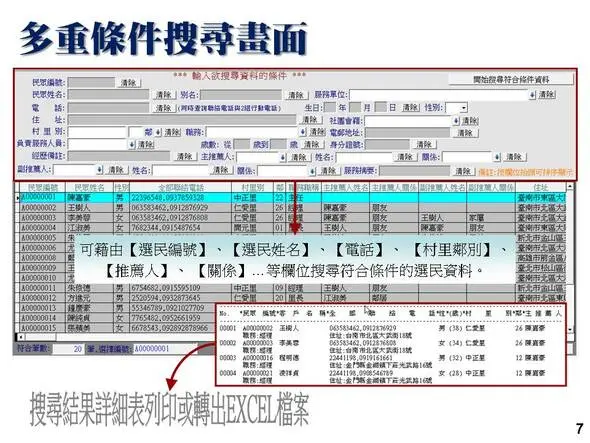
Task: Click the 電郵地址 input field
Action: coord(408,132)
